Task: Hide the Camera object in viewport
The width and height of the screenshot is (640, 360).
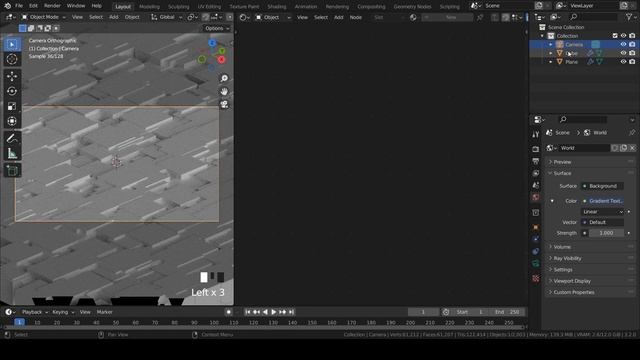Action: [x=623, y=44]
